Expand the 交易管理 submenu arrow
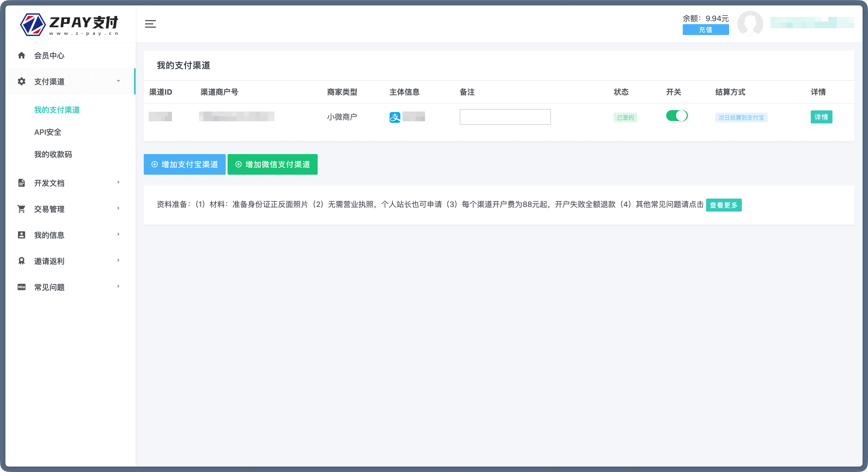 118,208
